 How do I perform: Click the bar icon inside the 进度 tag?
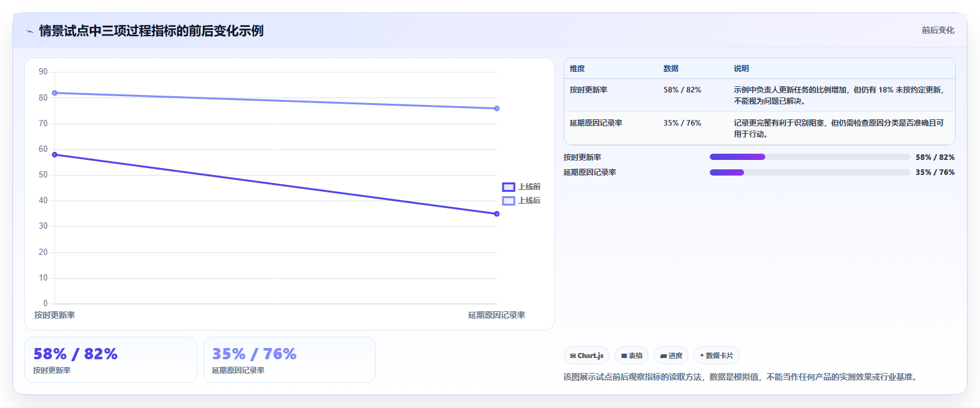[x=664, y=356]
